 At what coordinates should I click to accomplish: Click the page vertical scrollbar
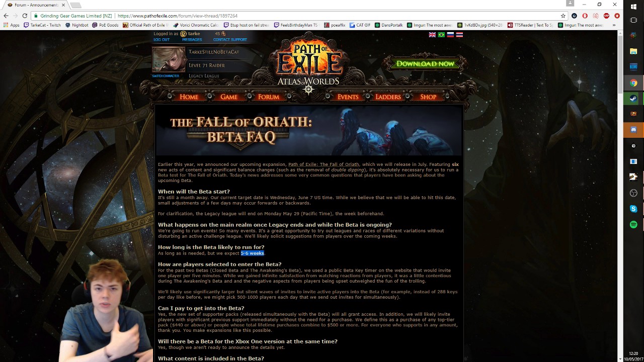click(620, 65)
